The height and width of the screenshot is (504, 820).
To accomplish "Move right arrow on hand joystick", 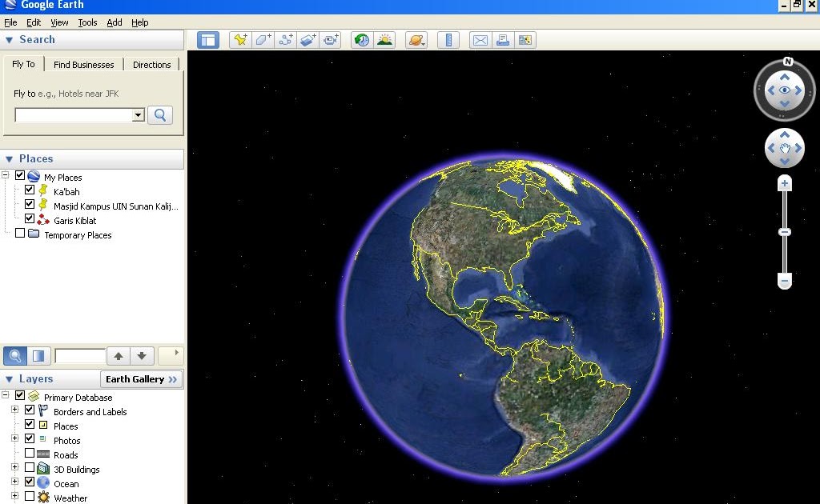I will pyautogui.click(x=798, y=148).
